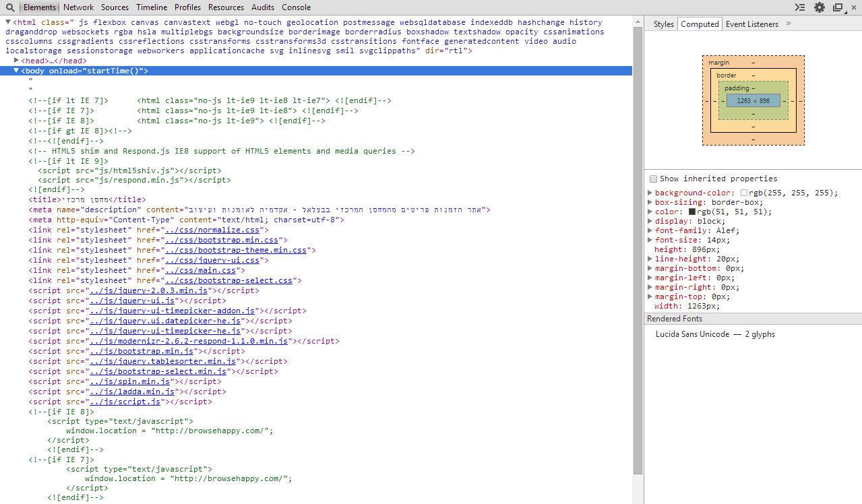Image resolution: width=862 pixels, height=504 pixels.
Task: Expand the font-family computed property
Action: tap(650, 230)
